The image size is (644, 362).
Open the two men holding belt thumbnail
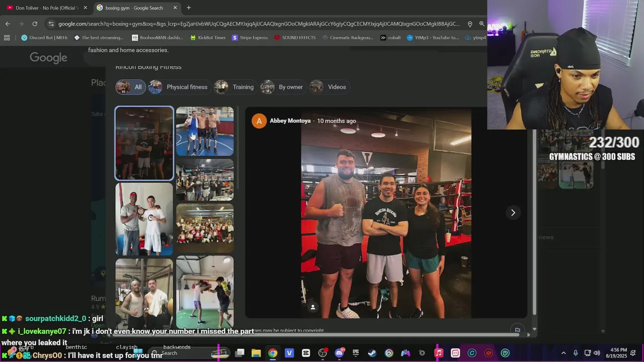144,219
